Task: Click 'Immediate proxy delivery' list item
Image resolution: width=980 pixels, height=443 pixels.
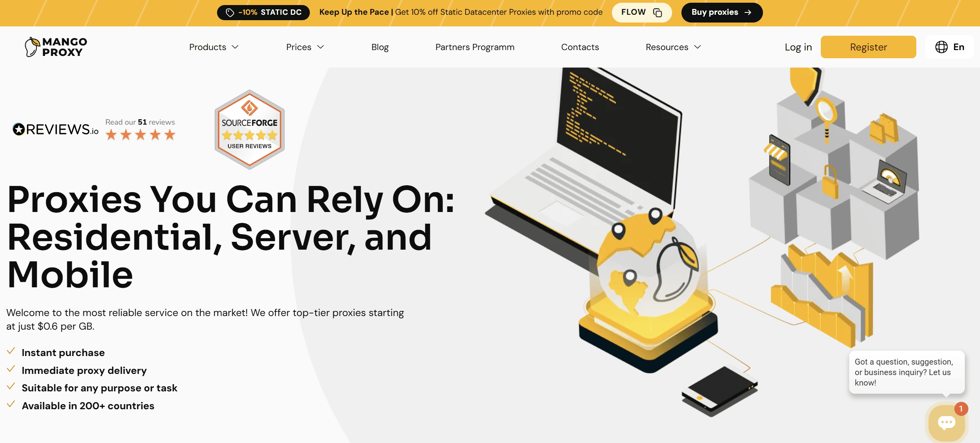Action: [x=84, y=370]
